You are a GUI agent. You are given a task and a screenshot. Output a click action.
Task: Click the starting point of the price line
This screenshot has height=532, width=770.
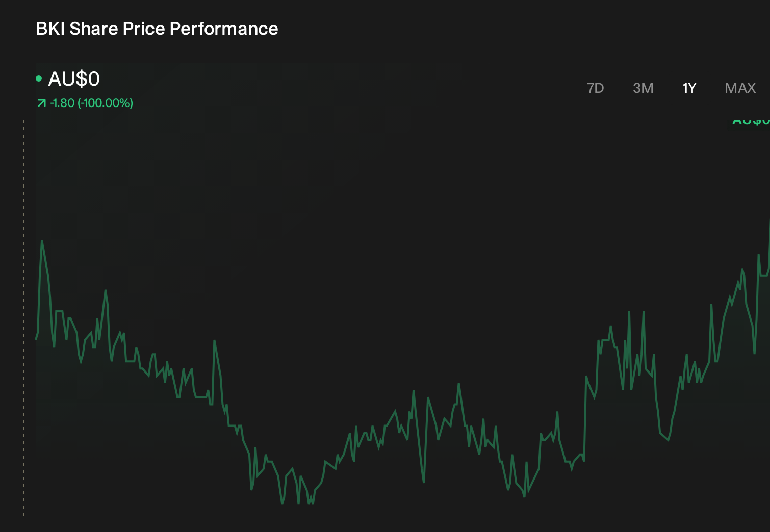point(36,339)
